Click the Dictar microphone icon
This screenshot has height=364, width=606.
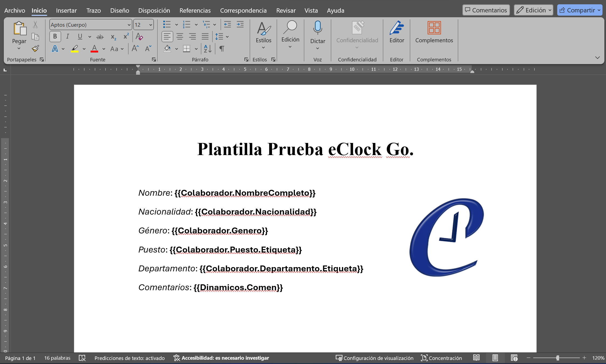click(x=318, y=28)
